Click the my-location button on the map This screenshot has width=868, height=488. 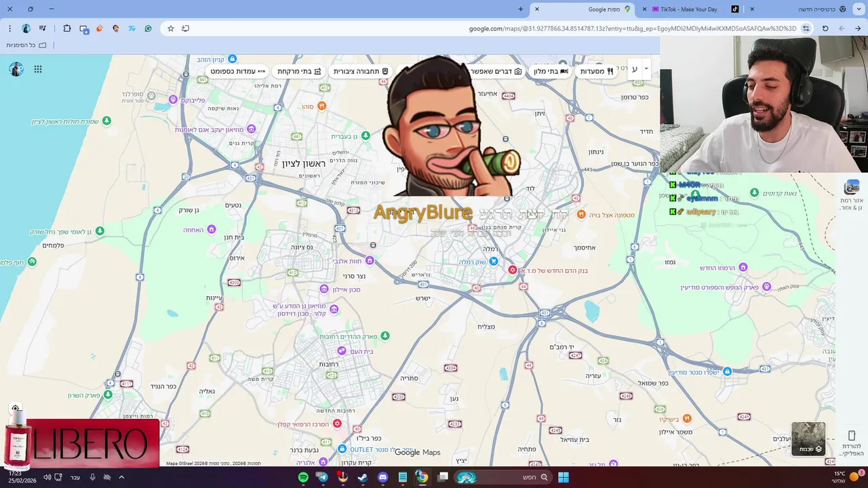click(15, 408)
